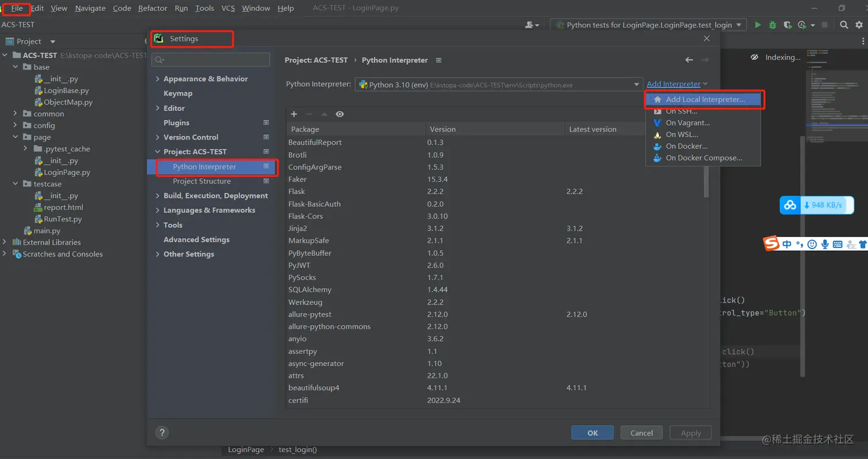Open the VCS menu

pyautogui.click(x=228, y=8)
